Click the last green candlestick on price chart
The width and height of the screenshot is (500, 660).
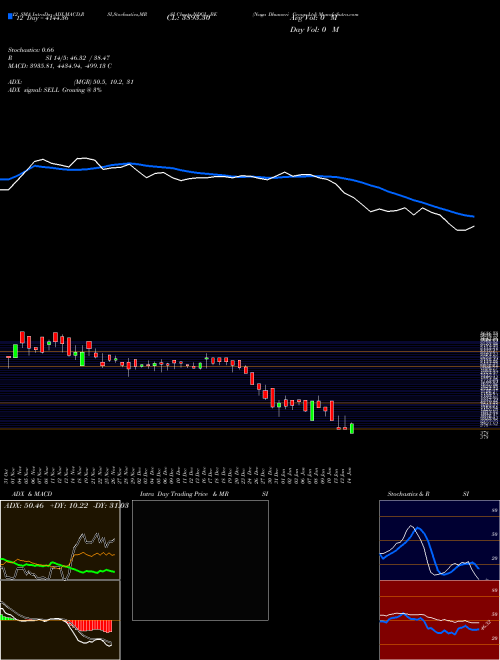pos(352,428)
